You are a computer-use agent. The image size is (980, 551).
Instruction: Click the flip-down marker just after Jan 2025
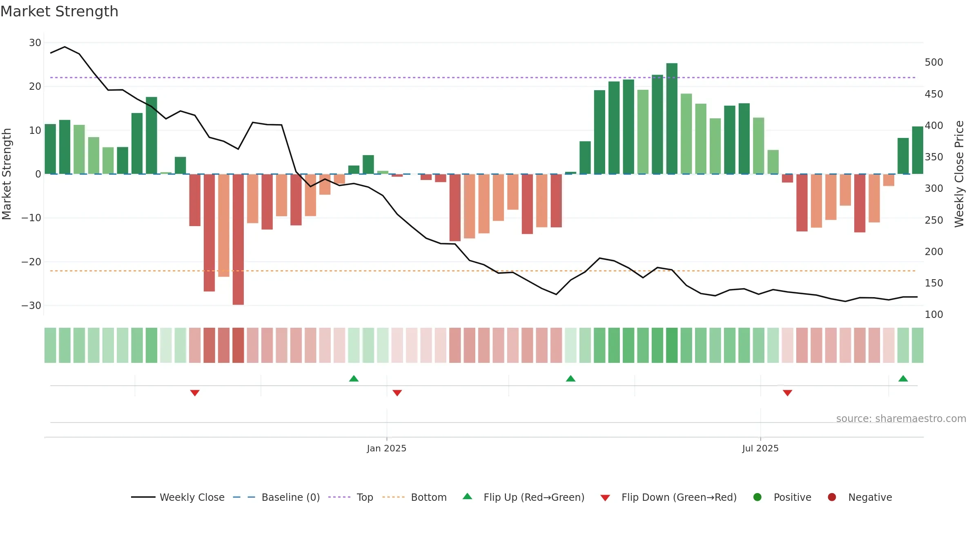(397, 393)
